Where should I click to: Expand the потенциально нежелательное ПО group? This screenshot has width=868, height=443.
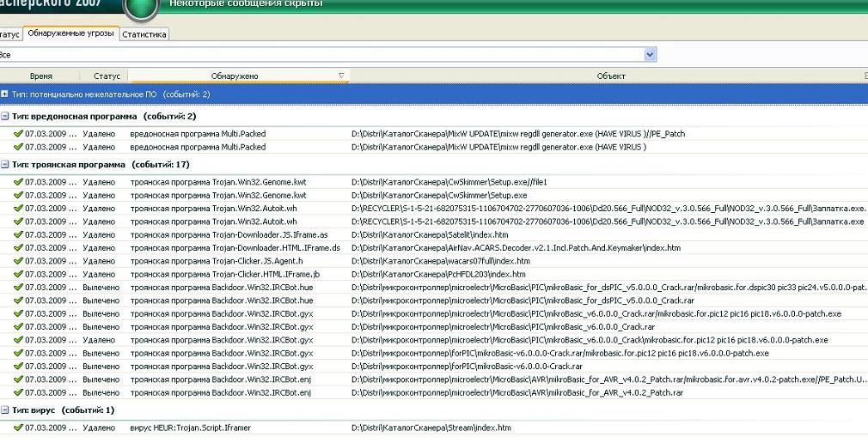[x=4, y=94]
